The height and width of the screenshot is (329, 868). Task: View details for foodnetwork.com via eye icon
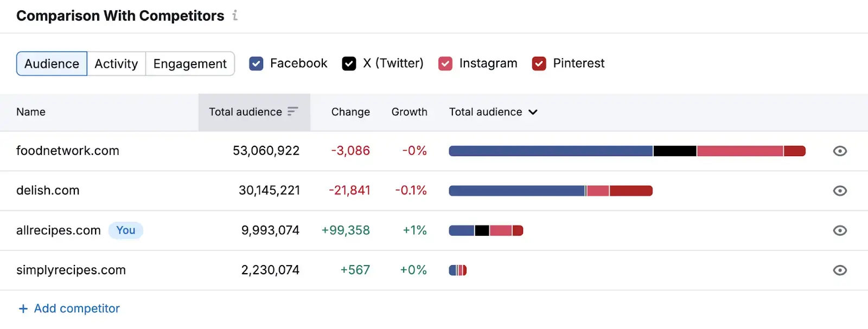(x=839, y=151)
